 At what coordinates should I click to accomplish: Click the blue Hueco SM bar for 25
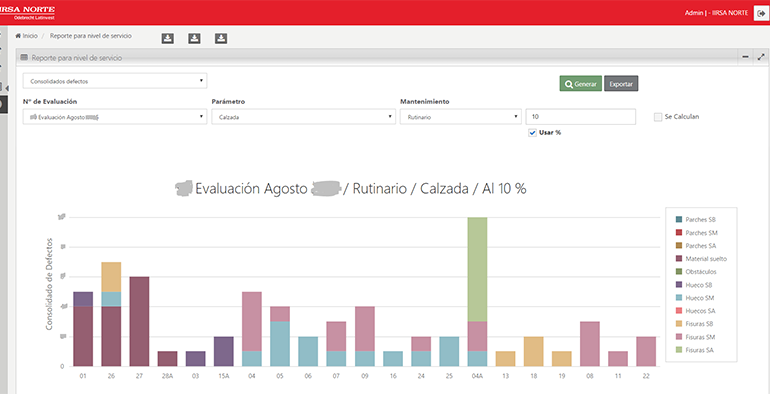(449, 352)
